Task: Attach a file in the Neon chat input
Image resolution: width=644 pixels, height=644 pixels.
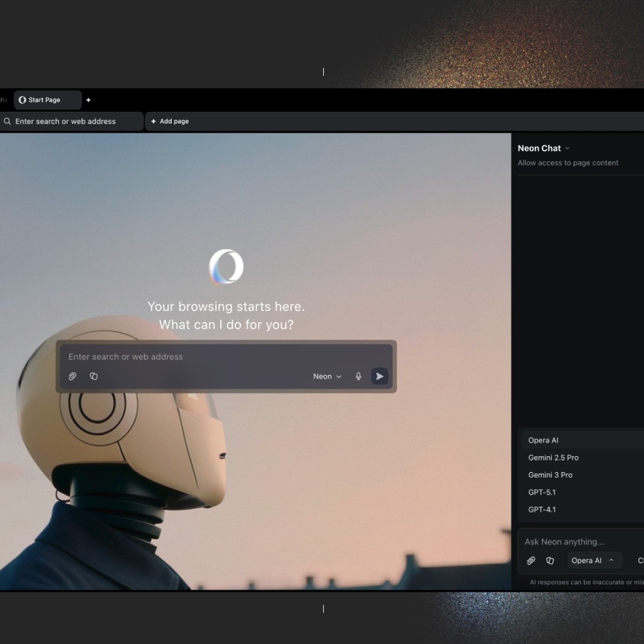Action: coord(531,560)
